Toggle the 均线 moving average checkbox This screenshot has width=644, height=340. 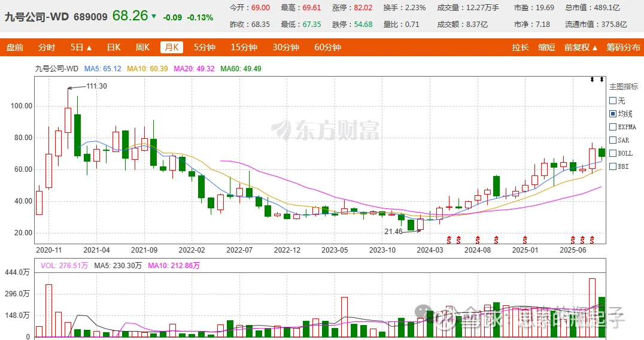pos(613,114)
